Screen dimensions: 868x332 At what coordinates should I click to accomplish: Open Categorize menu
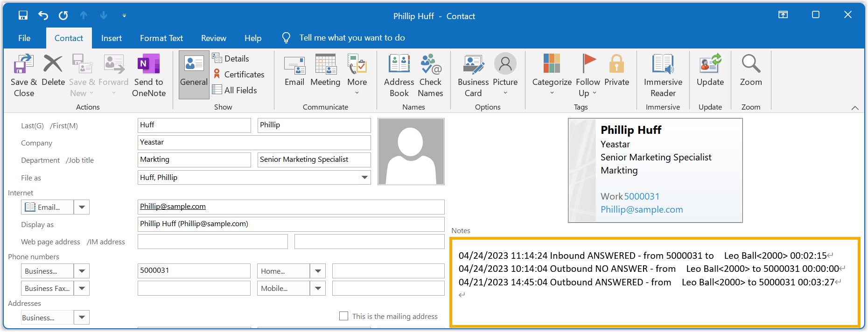[552, 75]
